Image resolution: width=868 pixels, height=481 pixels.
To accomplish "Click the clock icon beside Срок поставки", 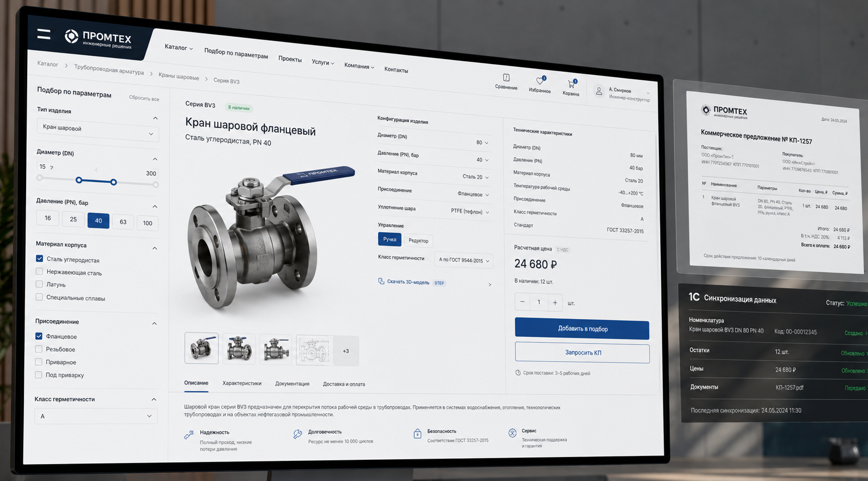I will [x=518, y=373].
